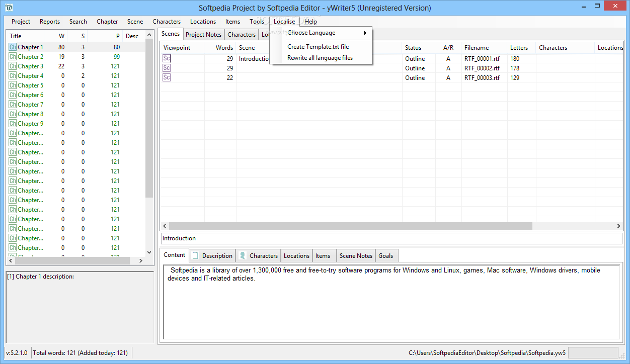Open the Items menu in menu bar
630x364 pixels.
coord(232,22)
